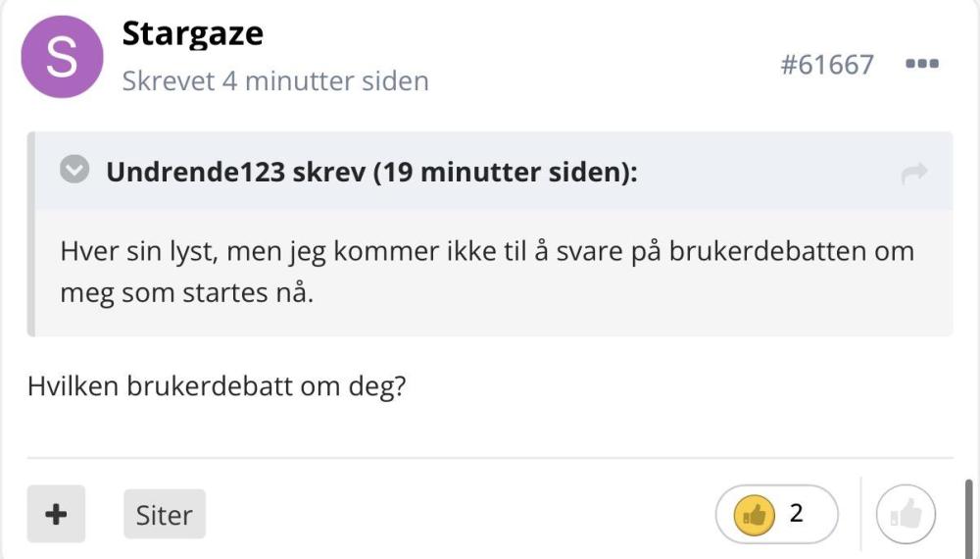The image size is (980, 559).
Task: Click the "Skrevet 4 minutter siden" timestamp
Action: 275,80
